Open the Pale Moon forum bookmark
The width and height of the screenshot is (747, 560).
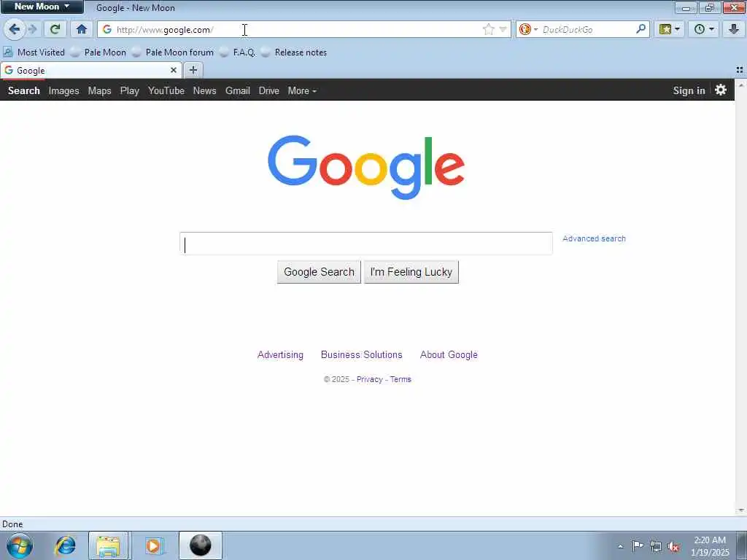pos(173,52)
